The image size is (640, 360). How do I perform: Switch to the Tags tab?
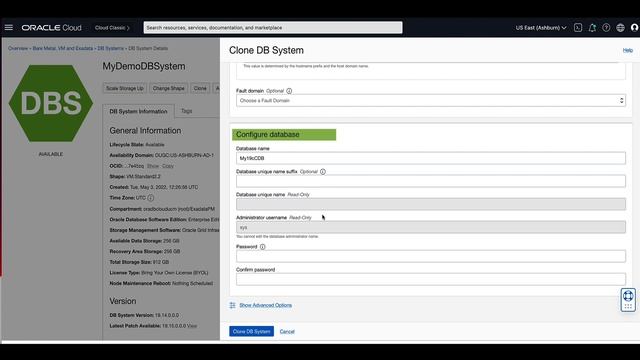point(187,111)
